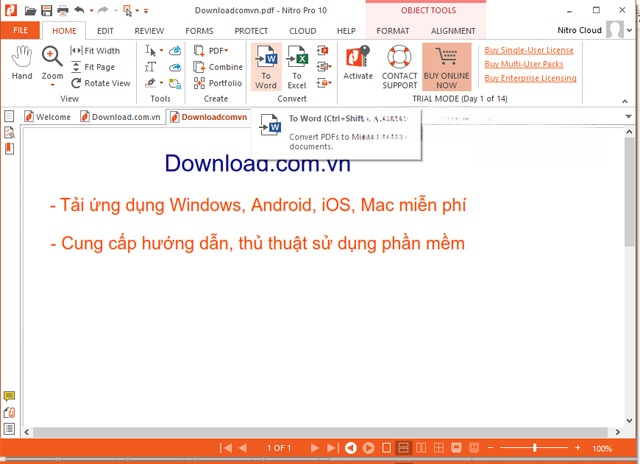Open Buy Enterprise Licensing link
Screen dimensions: 640x464
click(x=531, y=78)
